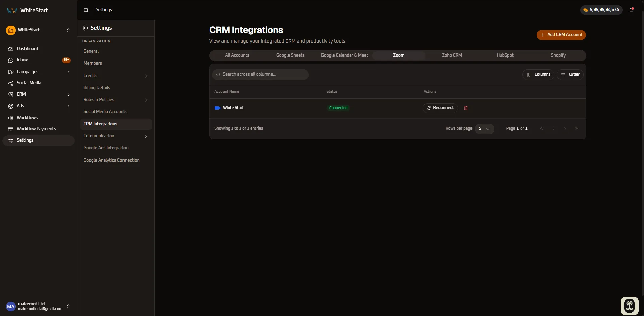This screenshot has height=316, width=644.
Task: Click the WhiteStart logo icon
Action: 12,10
